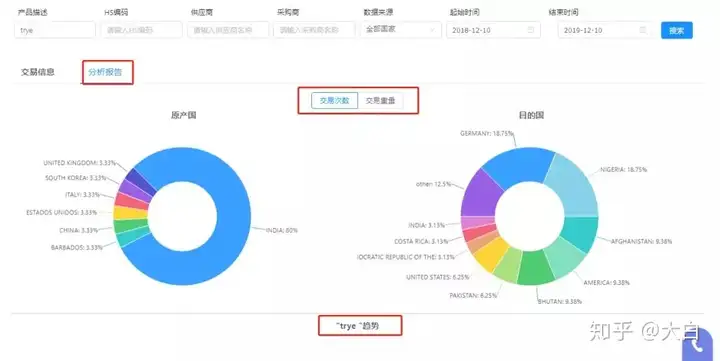The width and height of the screenshot is (720, 361).
Task: Focus the product description field containing trye
Action: click(55, 30)
